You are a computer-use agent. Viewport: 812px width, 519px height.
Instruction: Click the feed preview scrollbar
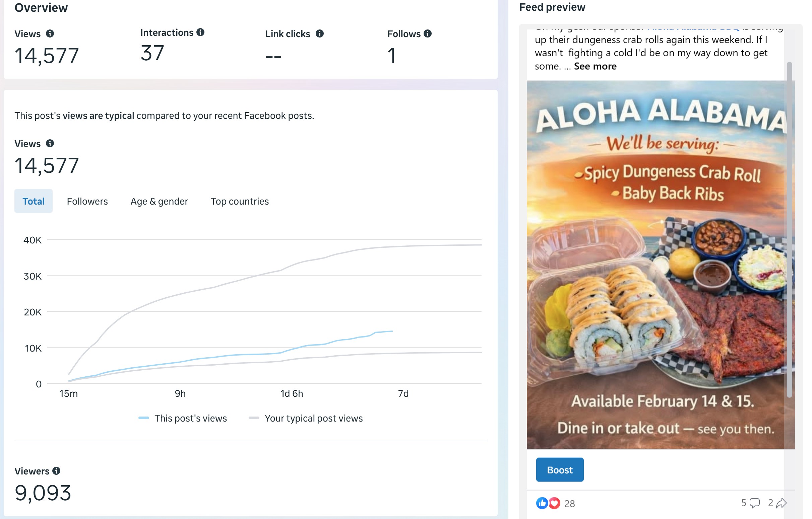pos(789,229)
